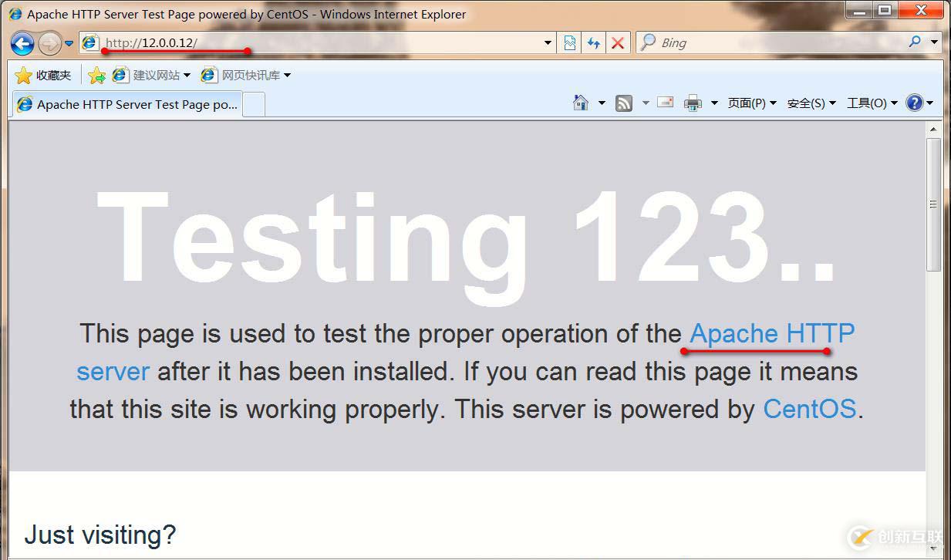
Task: Follow the Apache HTTP server link
Action: 772,334
